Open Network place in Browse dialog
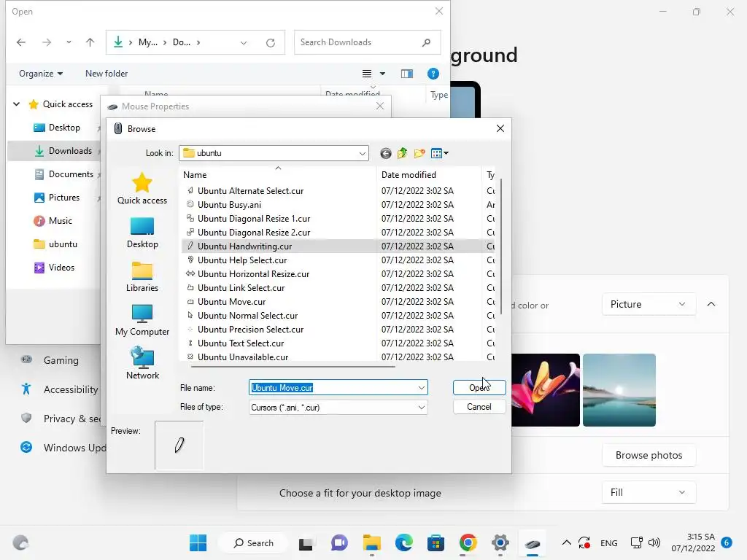The height and width of the screenshot is (560, 747). 142,363
